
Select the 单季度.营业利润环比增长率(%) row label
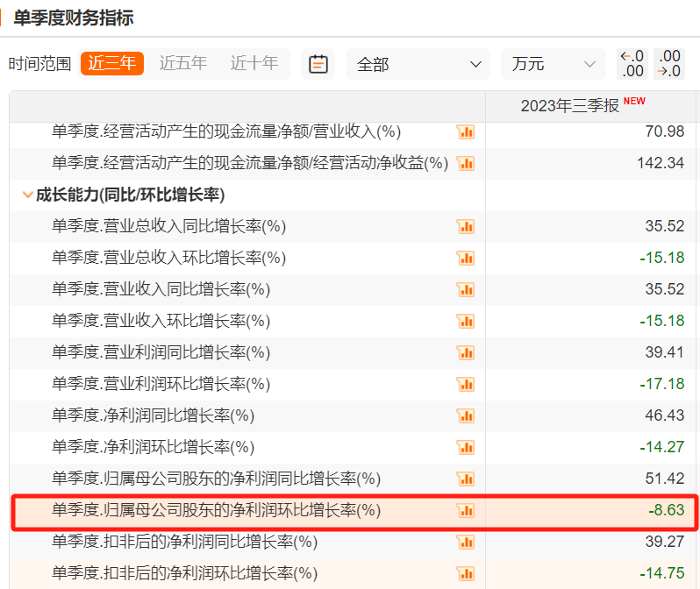pyautogui.click(x=161, y=384)
